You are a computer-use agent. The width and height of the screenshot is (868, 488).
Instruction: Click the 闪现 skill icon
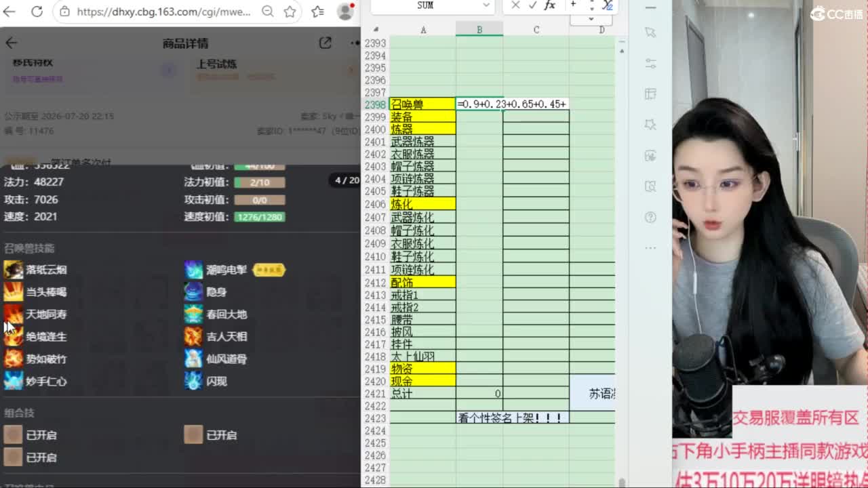[194, 382]
